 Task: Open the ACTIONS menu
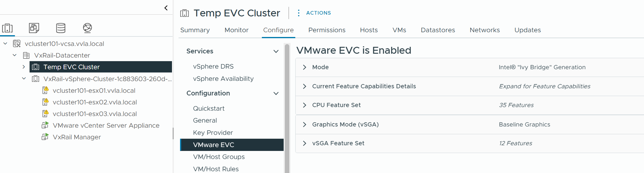[319, 13]
